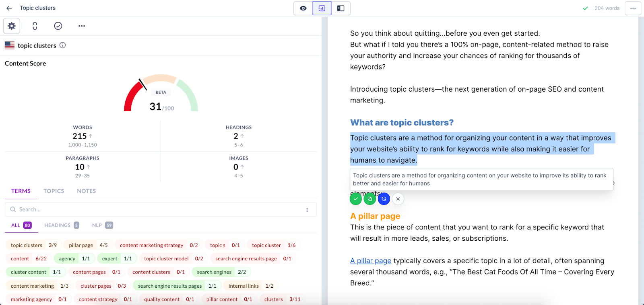
Task: Select the 'content 6/22' term chip
Action: 29,259
